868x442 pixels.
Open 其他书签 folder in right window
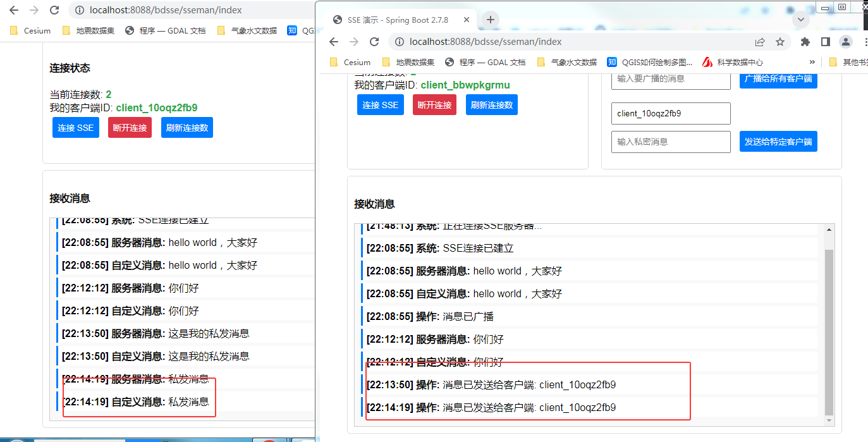point(848,62)
